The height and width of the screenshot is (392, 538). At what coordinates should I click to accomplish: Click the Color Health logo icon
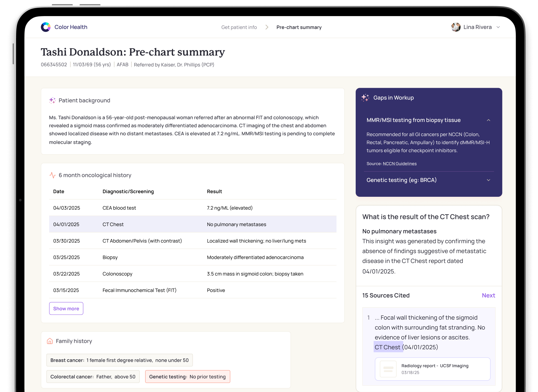click(x=46, y=27)
